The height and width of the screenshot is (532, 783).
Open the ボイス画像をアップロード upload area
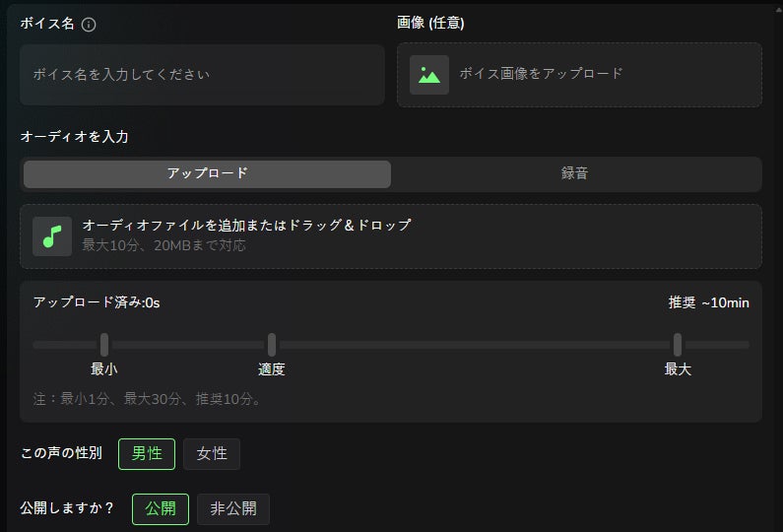579,75
